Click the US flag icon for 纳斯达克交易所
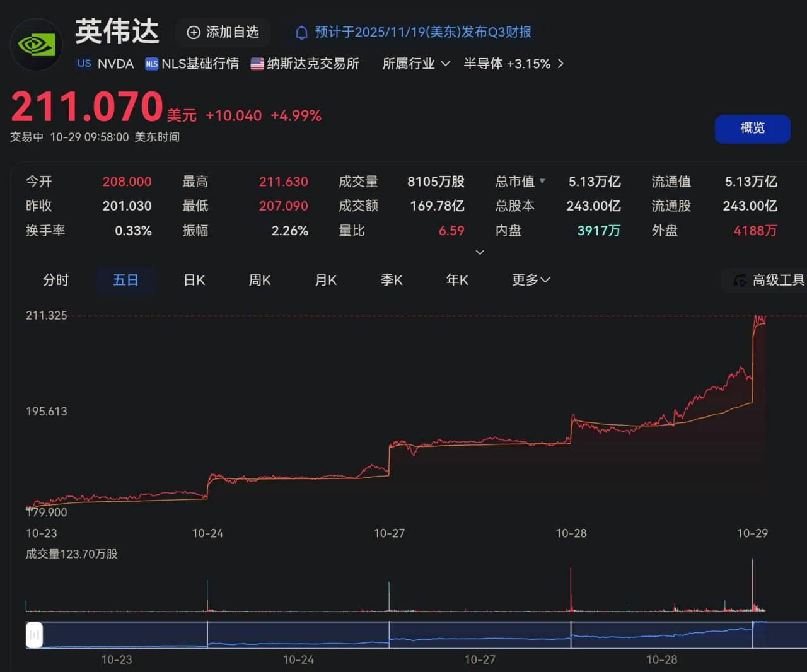This screenshot has height=672, width=807. [257, 64]
